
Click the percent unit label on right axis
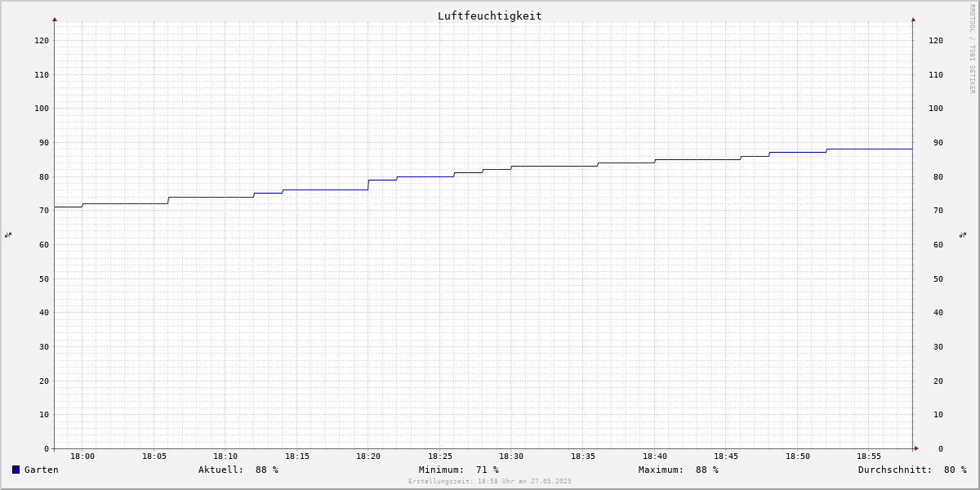tap(964, 234)
